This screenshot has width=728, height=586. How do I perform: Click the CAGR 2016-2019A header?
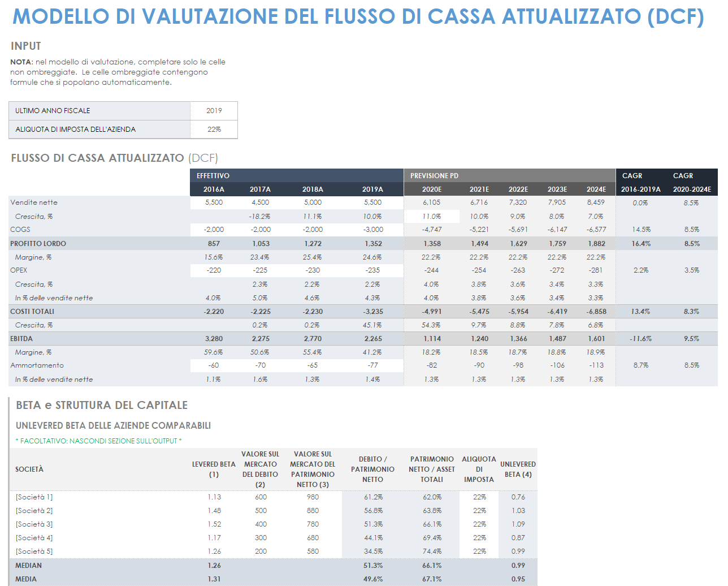641,183
